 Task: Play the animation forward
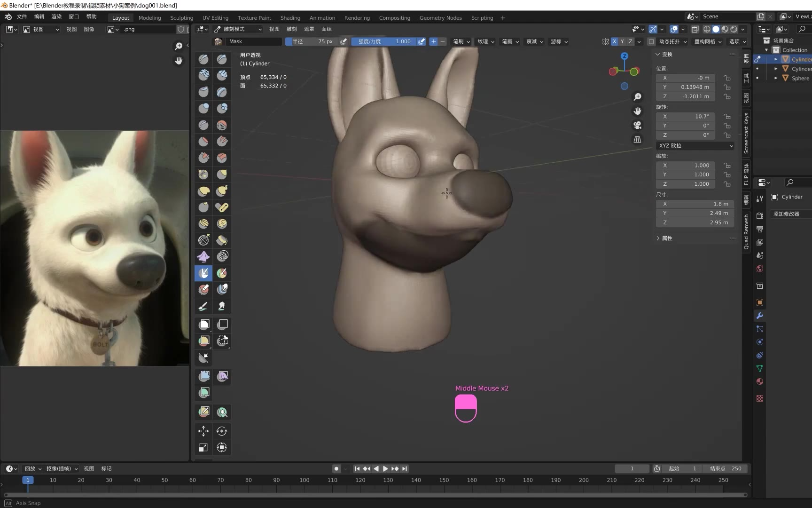click(385, 468)
